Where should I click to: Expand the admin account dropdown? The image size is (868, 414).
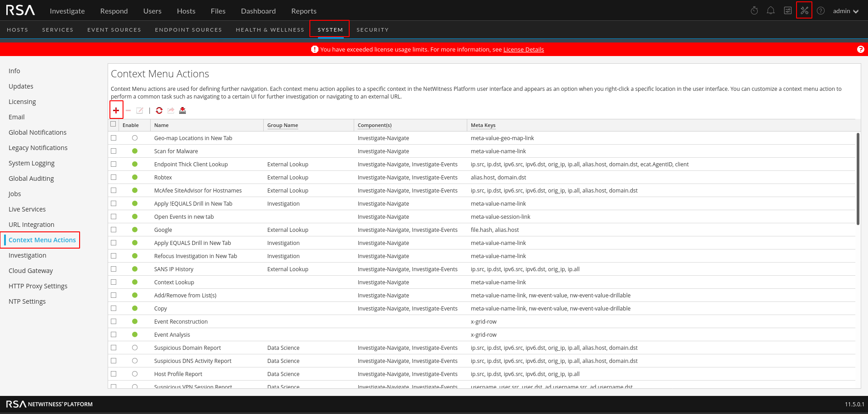coord(845,11)
